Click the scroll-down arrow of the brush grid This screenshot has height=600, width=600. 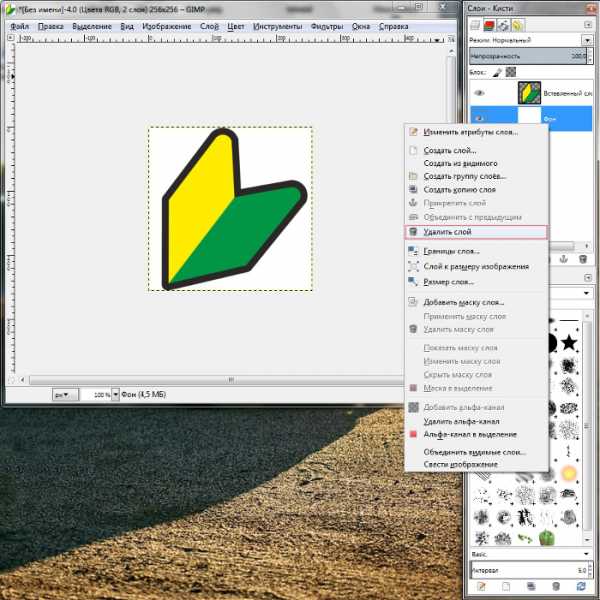pyautogui.click(x=587, y=540)
